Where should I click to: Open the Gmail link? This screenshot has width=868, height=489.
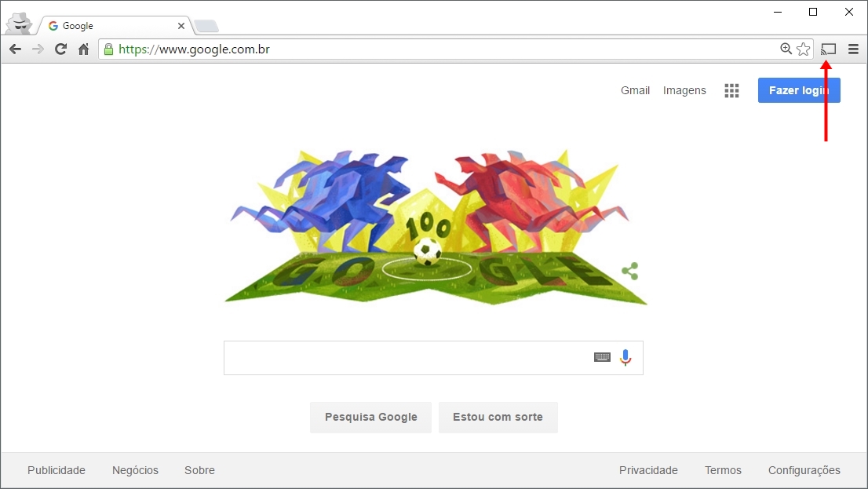point(635,90)
